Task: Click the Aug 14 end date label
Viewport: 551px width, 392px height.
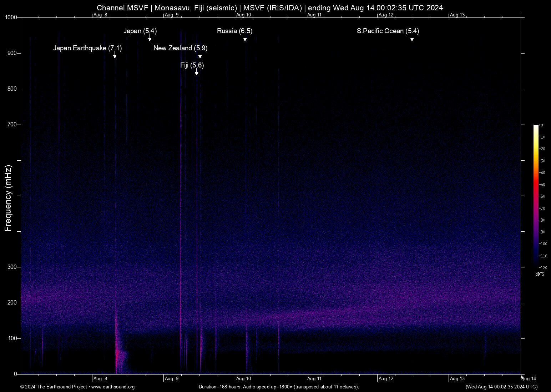Action: click(x=529, y=379)
